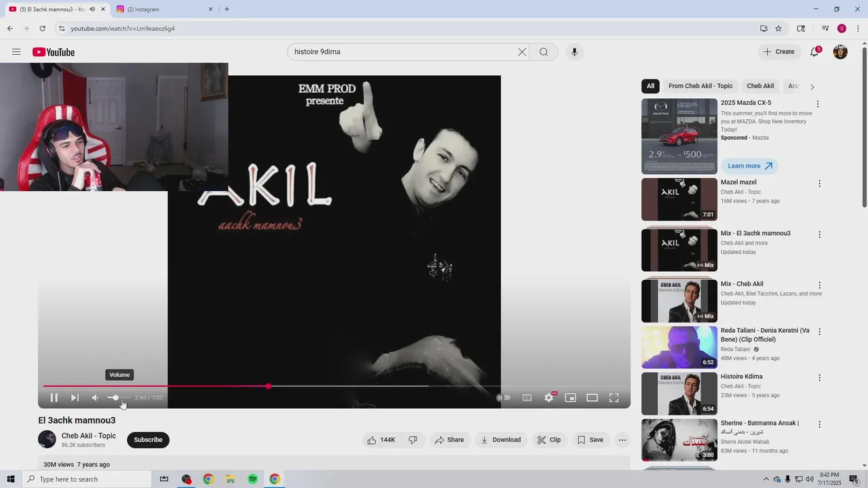Share this video
This screenshot has width=868, height=488.
(x=450, y=440)
